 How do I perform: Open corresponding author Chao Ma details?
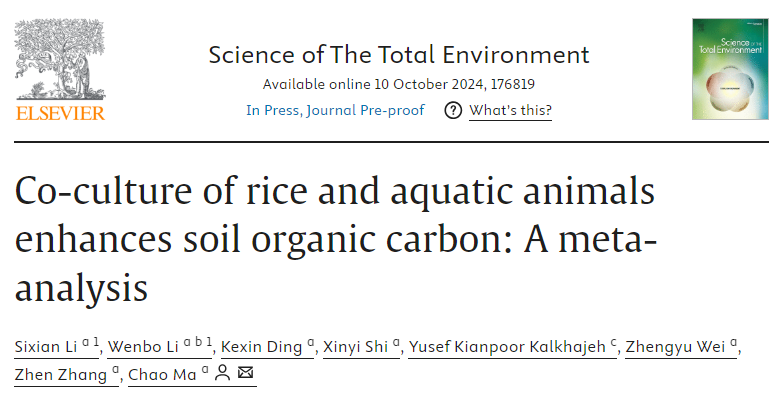pyautogui.click(x=164, y=374)
